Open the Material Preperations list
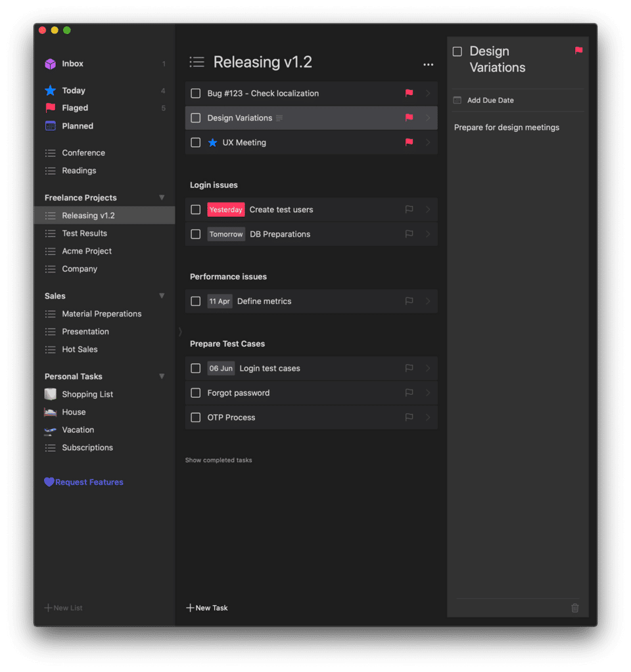This screenshot has width=631, height=672. point(105,314)
